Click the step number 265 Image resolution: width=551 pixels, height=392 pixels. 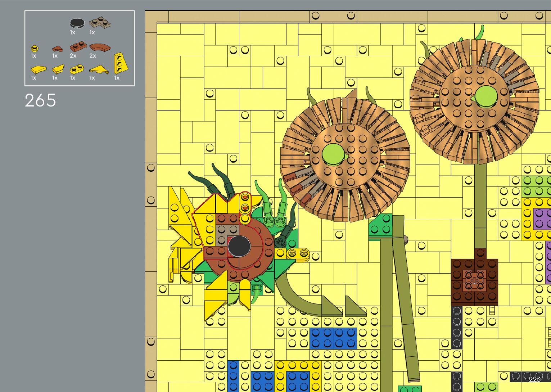40,100
